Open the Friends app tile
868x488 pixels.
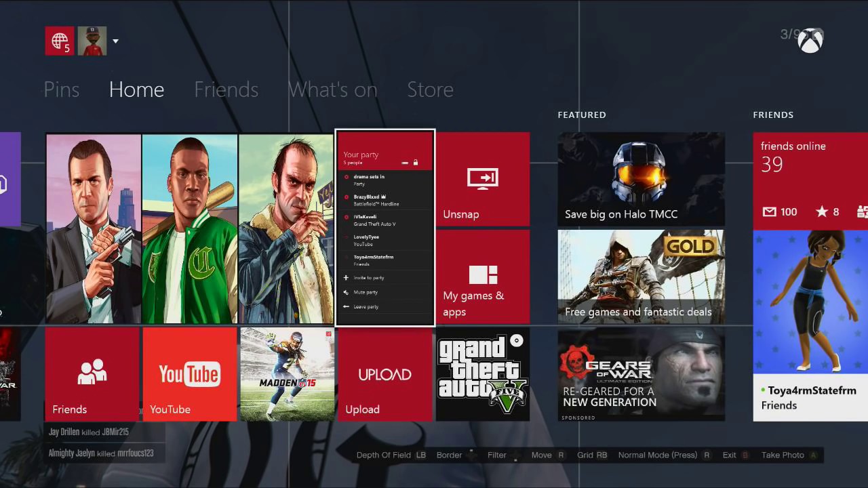92,375
